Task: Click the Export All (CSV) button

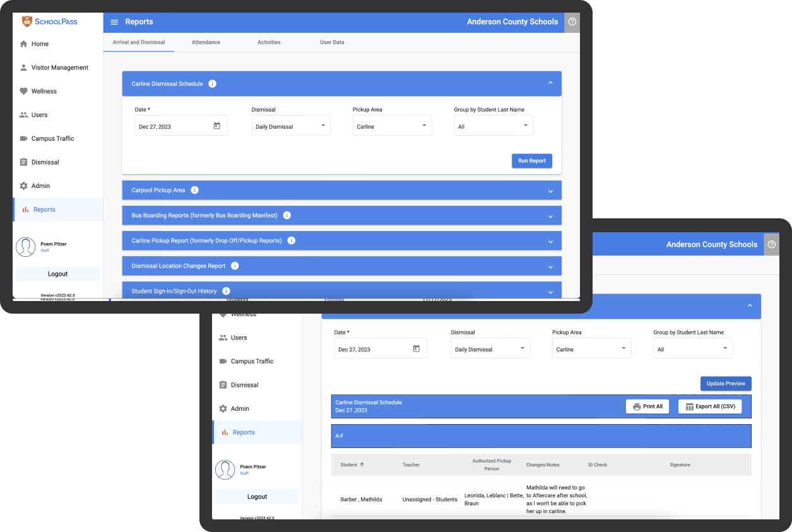Action: (710, 406)
